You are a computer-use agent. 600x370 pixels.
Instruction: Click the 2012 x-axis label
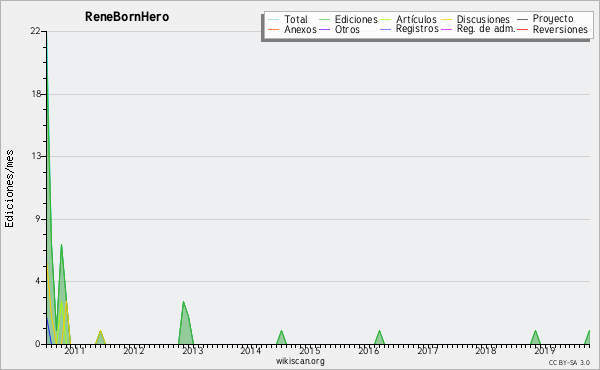(x=133, y=350)
